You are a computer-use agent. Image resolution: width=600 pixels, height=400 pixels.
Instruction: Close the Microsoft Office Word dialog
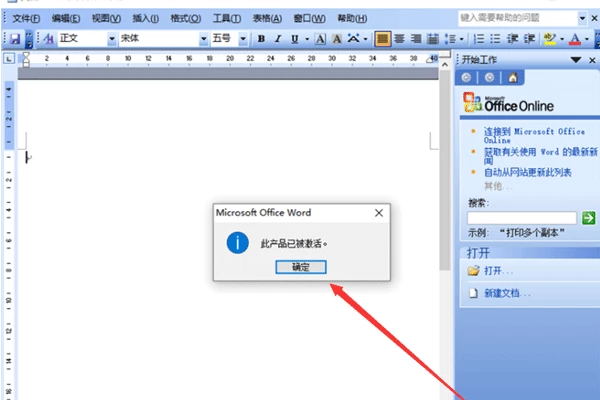379,213
